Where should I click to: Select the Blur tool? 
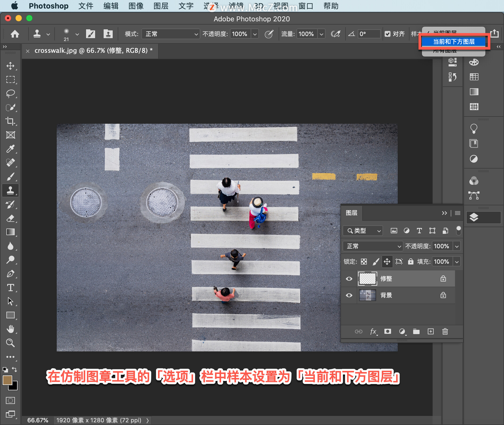[x=10, y=246]
